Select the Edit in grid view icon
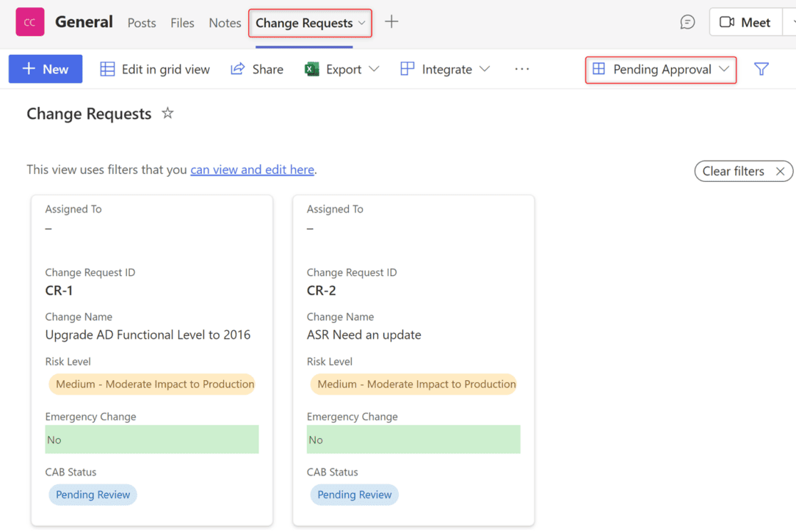 point(107,68)
